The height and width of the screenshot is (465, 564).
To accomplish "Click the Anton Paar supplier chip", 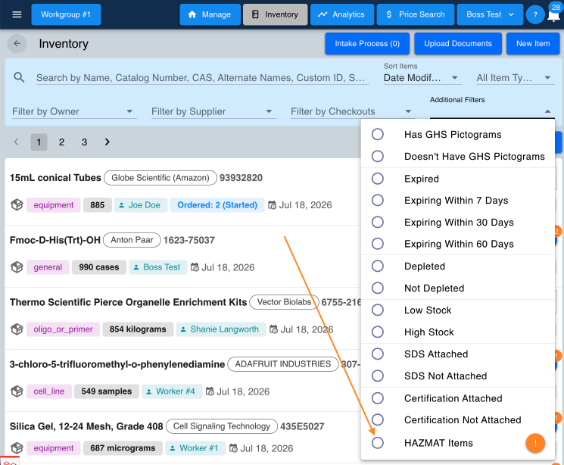I will coord(132,240).
